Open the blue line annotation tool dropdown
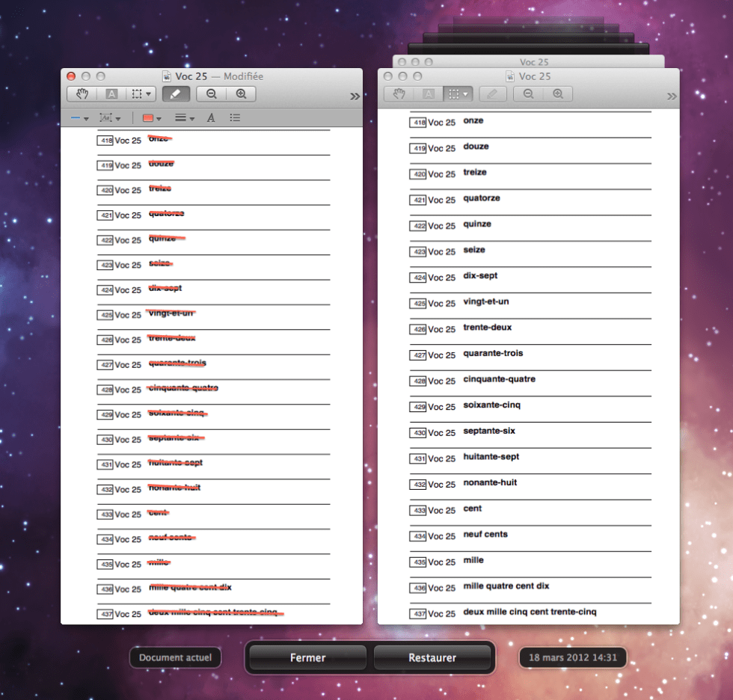Viewport: 733px width, 700px height. point(79,118)
